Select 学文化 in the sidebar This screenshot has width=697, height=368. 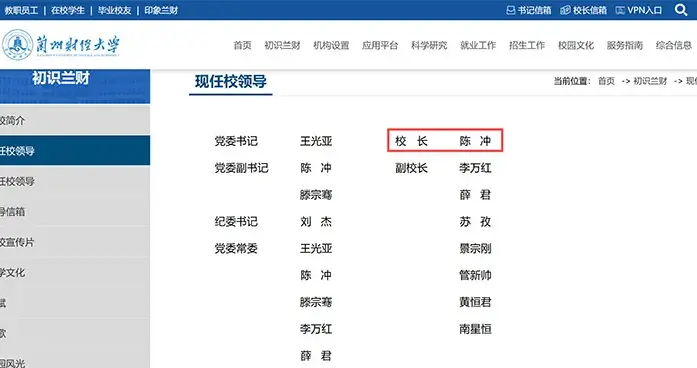point(75,272)
